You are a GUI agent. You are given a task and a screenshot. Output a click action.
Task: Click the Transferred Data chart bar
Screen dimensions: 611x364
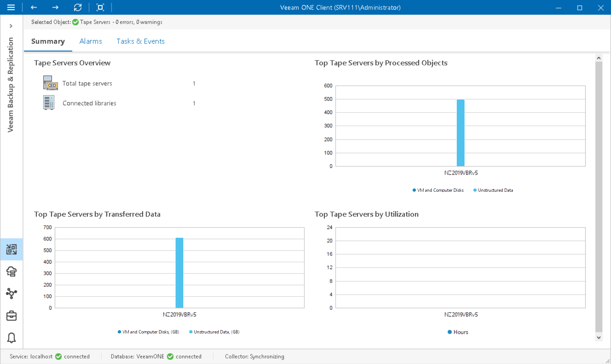click(179, 273)
